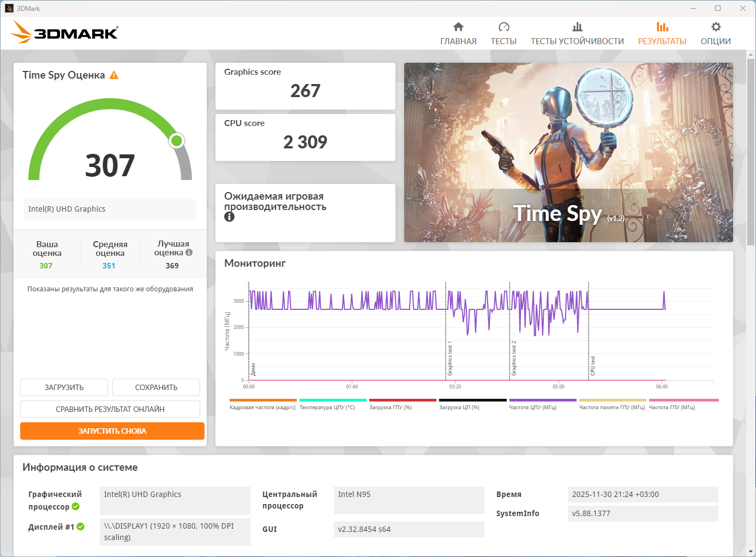Click the СОХРАНИТЬ button

click(156, 387)
